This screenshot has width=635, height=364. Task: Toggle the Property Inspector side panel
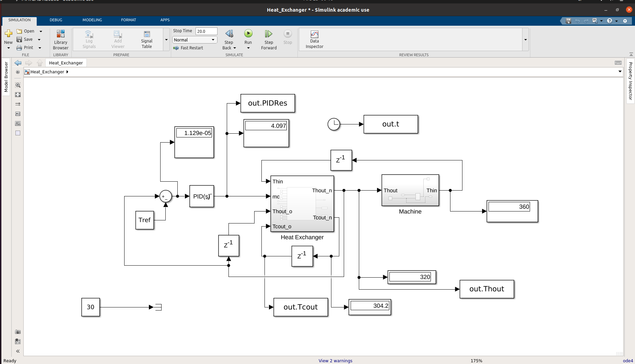630,81
